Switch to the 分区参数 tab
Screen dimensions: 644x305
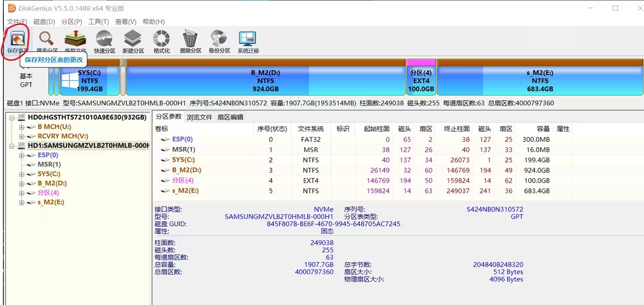[x=169, y=117]
